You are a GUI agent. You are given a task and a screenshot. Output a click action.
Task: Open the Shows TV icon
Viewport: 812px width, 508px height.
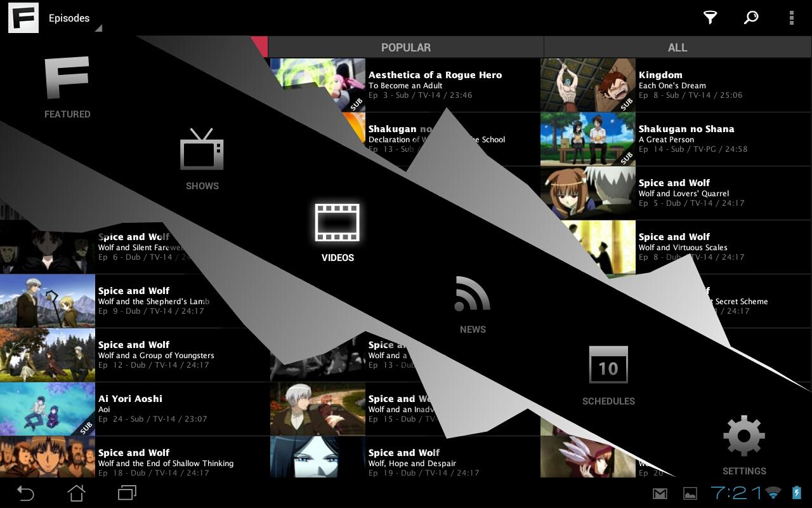click(202, 149)
